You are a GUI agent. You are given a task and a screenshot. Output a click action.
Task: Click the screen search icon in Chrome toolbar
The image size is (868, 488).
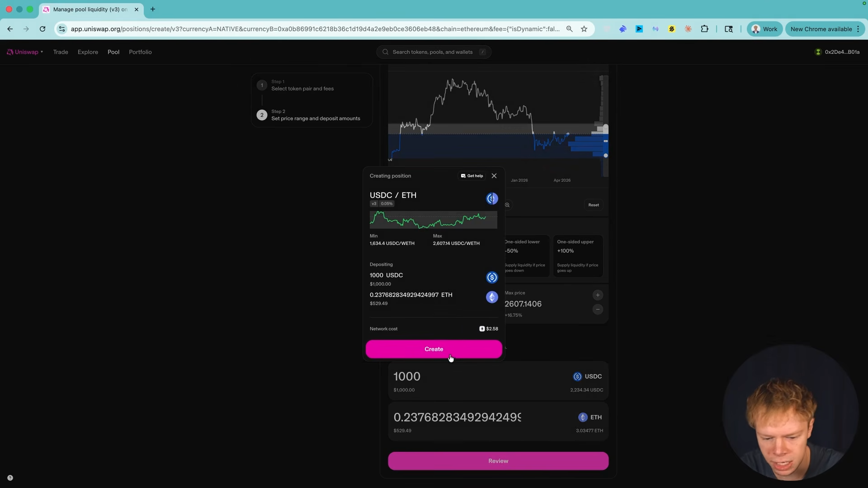tap(729, 29)
